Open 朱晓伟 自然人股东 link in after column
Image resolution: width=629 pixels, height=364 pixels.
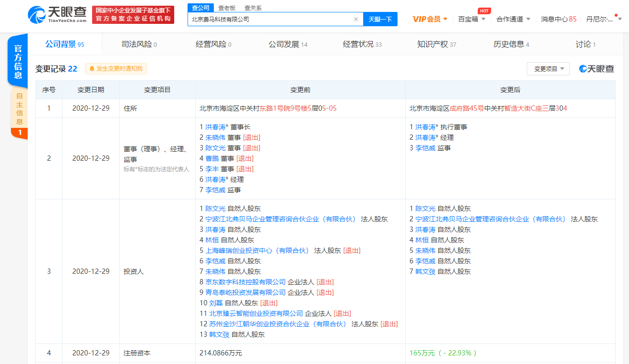click(x=426, y=250)
